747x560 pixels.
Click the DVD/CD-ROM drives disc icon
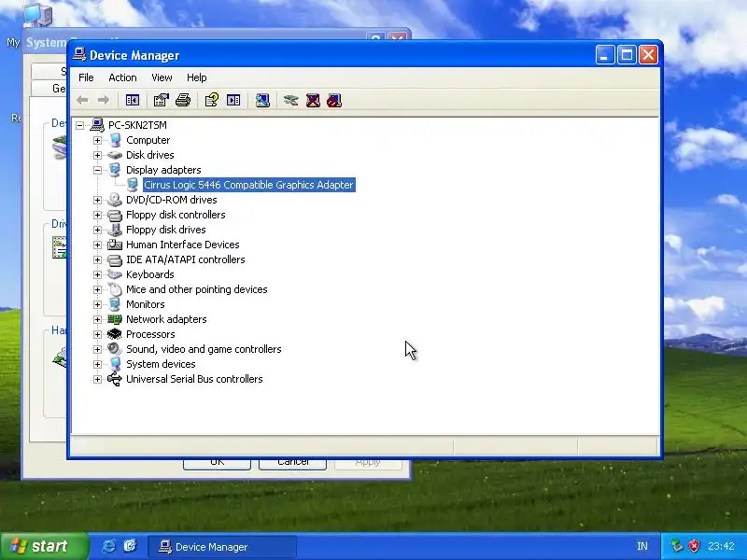click(115, 200)
